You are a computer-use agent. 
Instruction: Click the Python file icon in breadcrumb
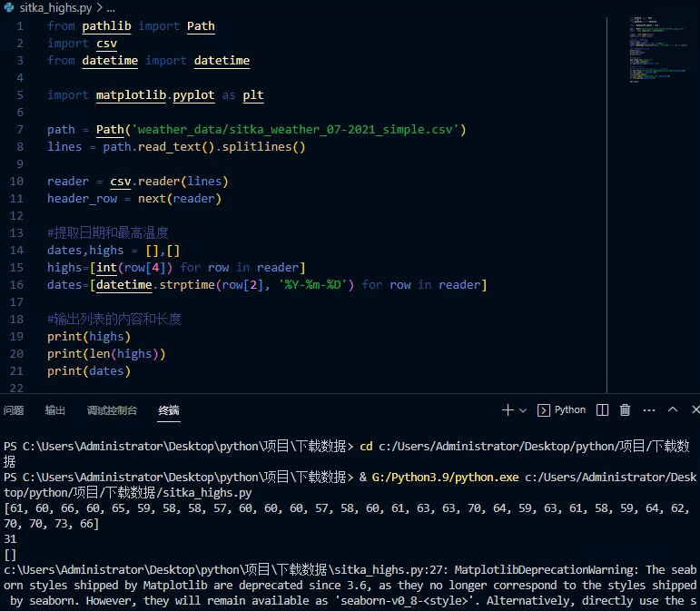pyautogui.click(x=9, y=6)
